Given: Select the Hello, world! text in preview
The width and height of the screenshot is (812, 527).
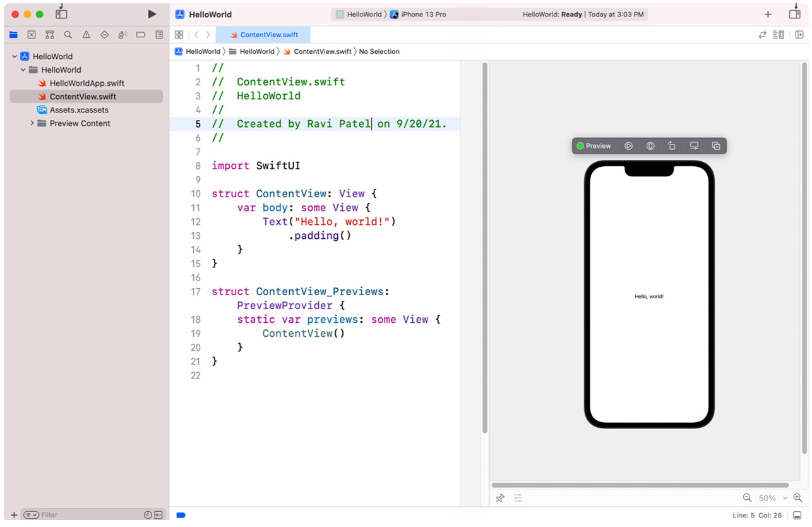Looking at the screenshot, I should pos(649,296).
